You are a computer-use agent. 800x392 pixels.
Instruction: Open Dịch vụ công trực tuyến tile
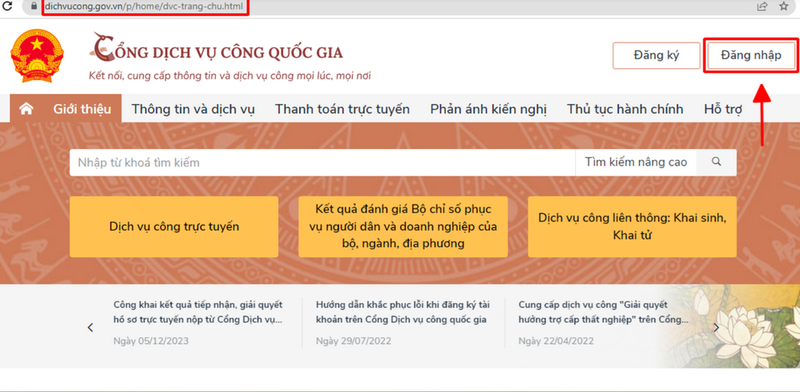[x=174, y=227]
